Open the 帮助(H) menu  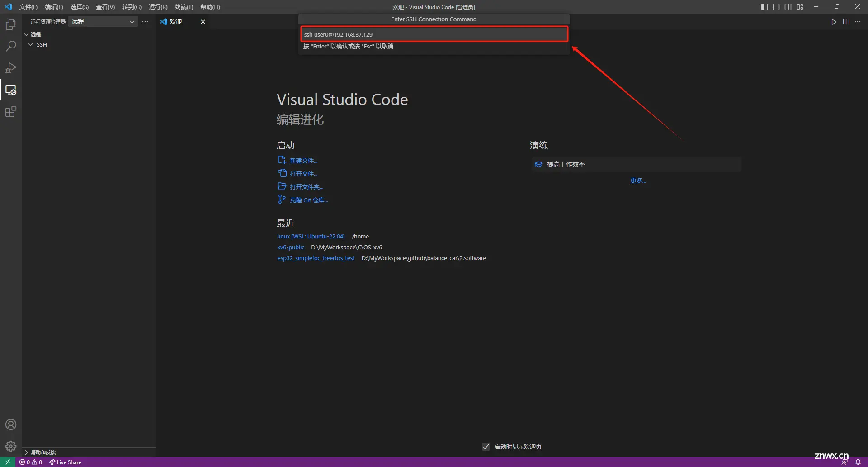point(210,7)
